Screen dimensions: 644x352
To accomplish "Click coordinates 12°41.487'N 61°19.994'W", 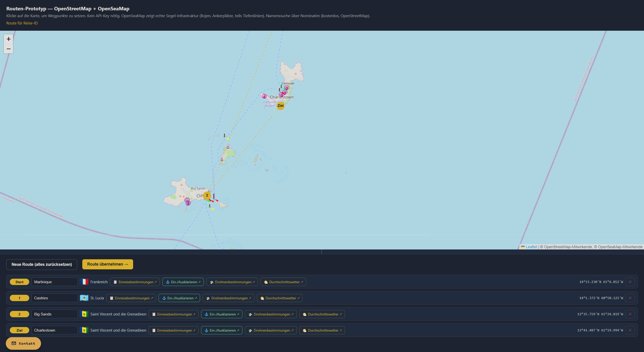I will coord(600,330).
